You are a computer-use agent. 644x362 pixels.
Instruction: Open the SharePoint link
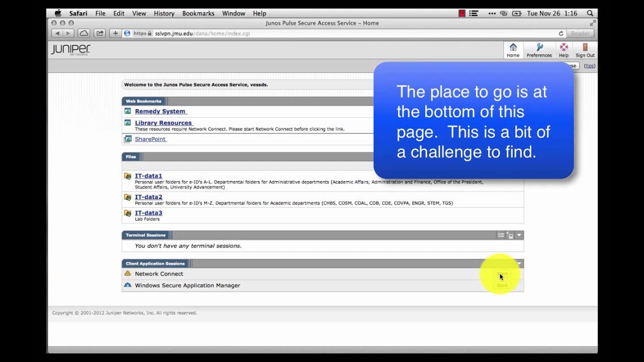(150, 139)
